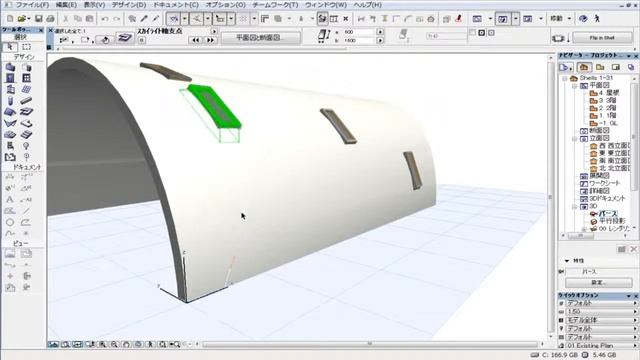
Task: Toggle the grid snap button in the toolbar
Action: pos(244,19)
